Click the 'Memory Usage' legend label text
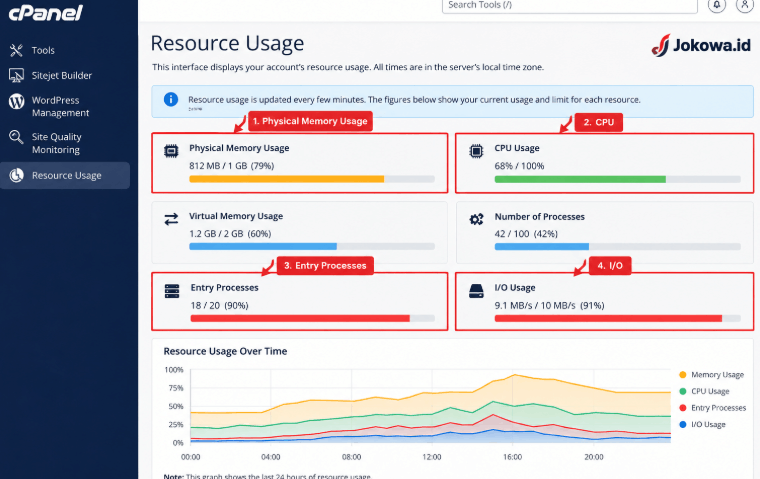Image resolution: width=760 pixels, height=479 pixels. tap(717, 374)
